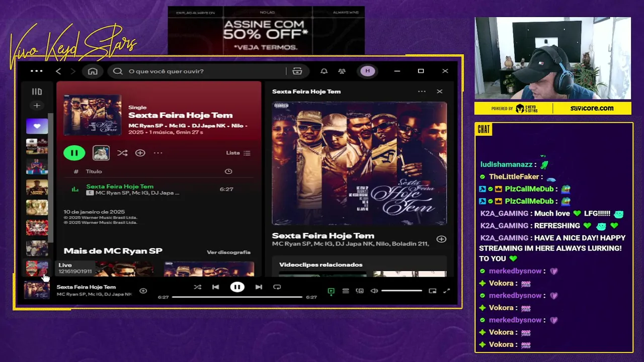The image size is (644, 362).
Task: Open the notifications bell
Action: coord(324,71)
